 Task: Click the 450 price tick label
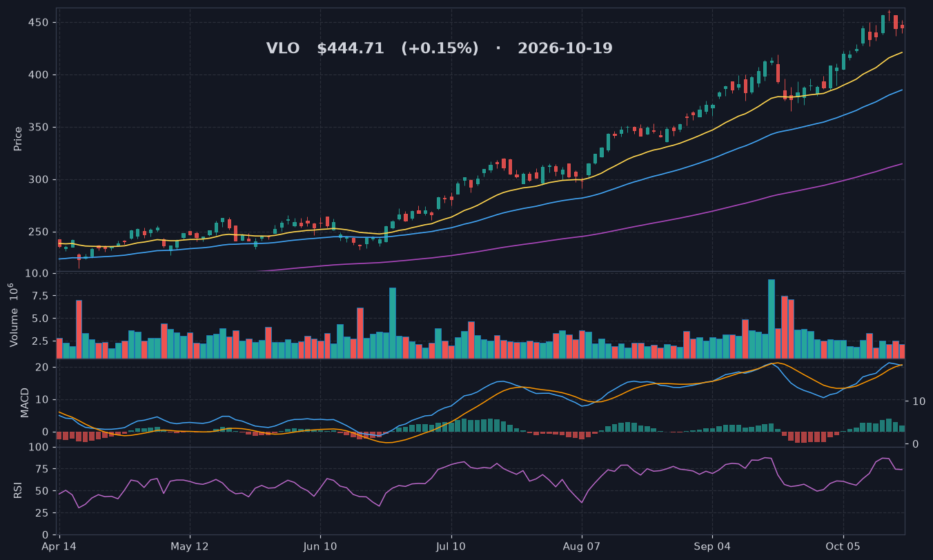coord(39,23)
